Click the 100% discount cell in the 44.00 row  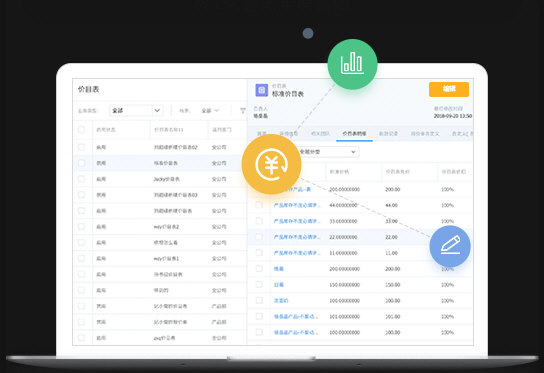[448, 205]
